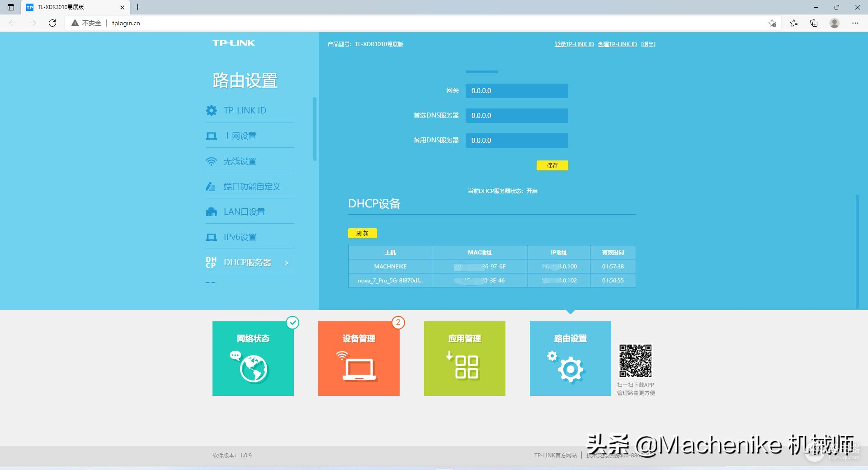Image resolution: width=868 pixels, height=470 pixels.
Task: Open a new browser tab
Action: pyautogui.click(x=138, y=7)
